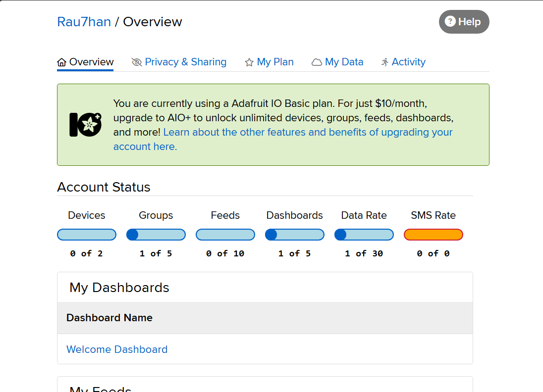
Task: Open the Help button
Action: pos(464,22)
